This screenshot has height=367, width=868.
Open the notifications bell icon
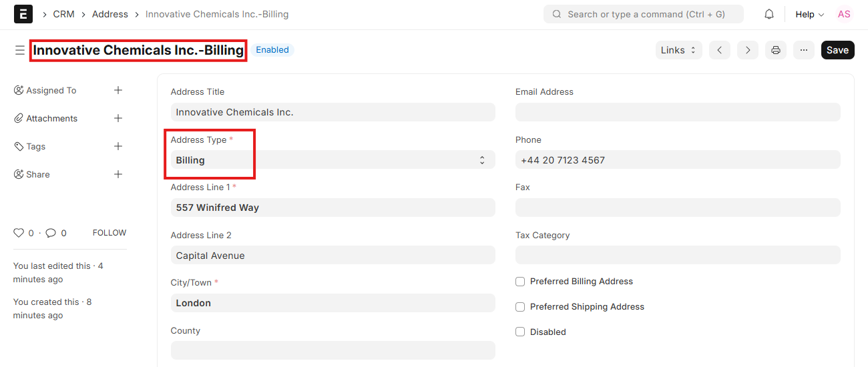[x=769, y=14]
